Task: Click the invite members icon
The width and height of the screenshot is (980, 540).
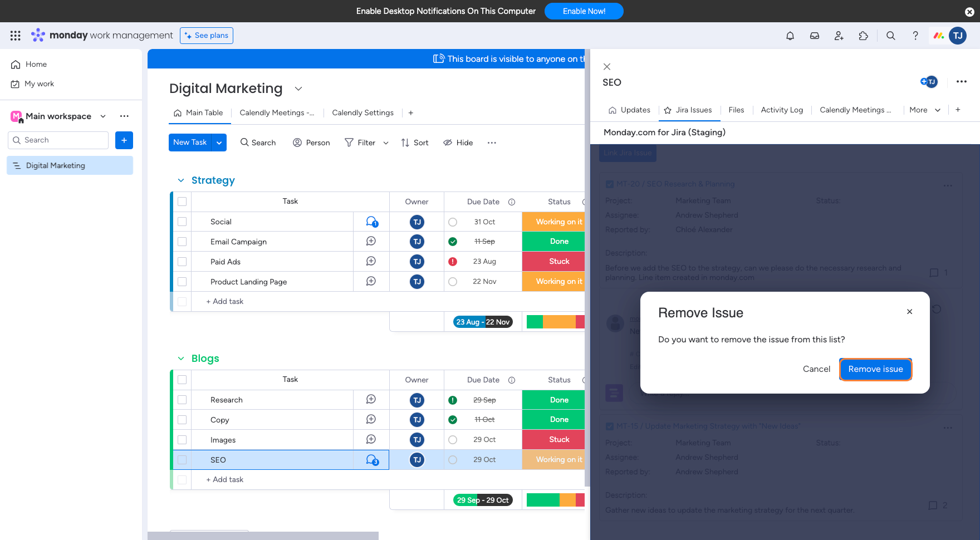Action: click(839, 36)
